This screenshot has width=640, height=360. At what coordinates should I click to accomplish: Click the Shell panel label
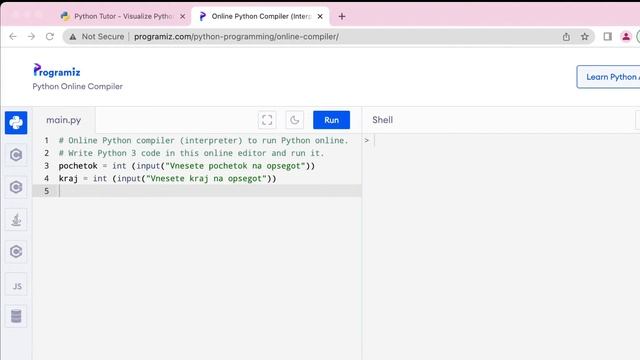click(382, 120)
